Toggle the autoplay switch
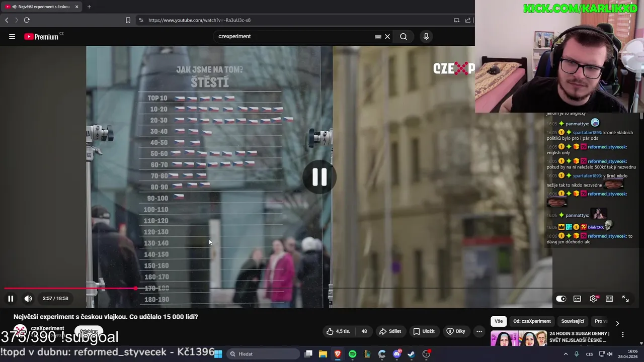The height and width of the screenshot is (362, 644). pyautogui.click(x=561, y=299)
